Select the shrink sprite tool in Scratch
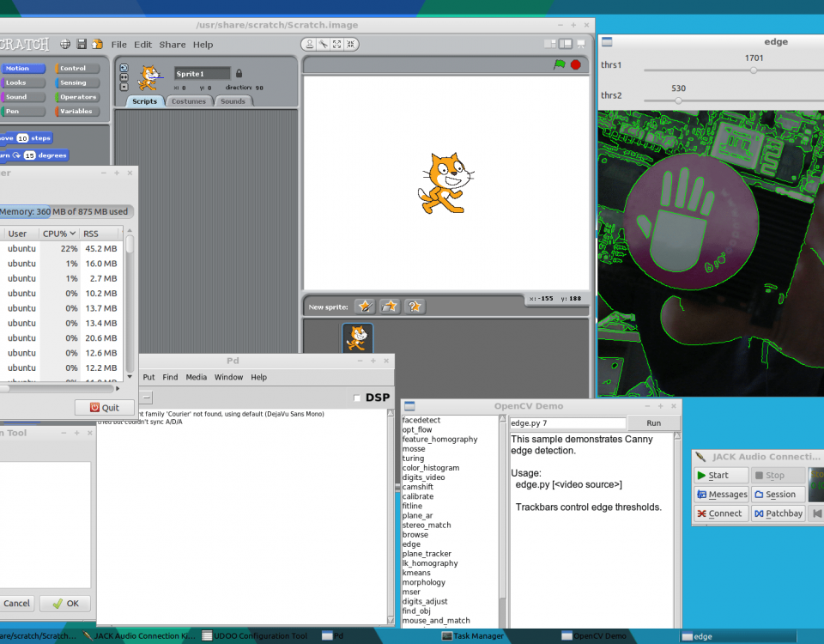 coord(350,44)
